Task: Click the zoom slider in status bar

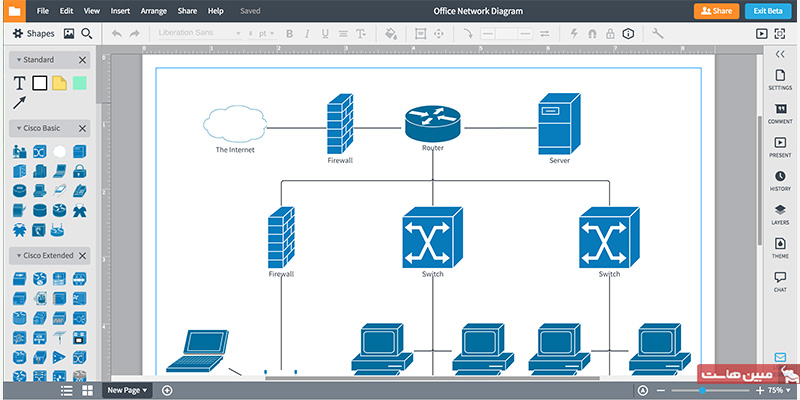Action: (x=704, y=390)
